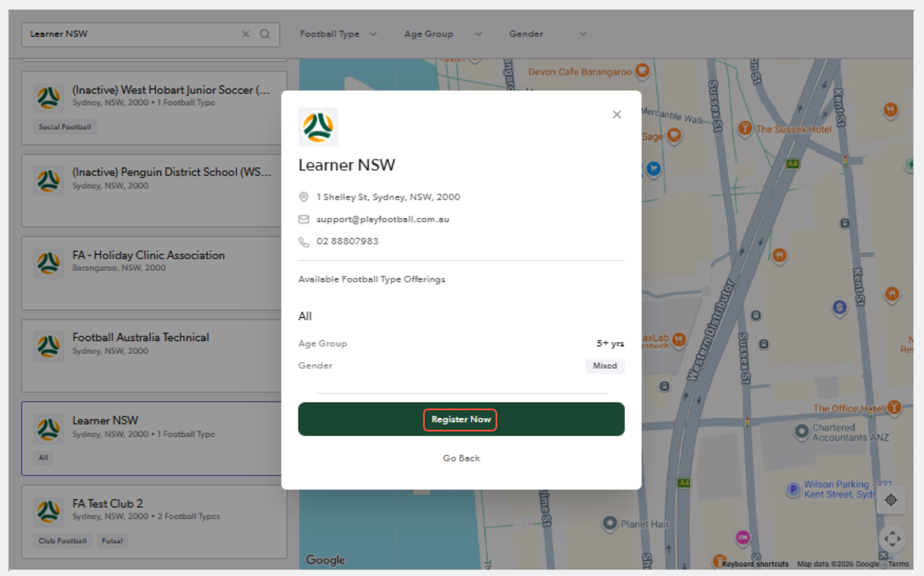Click the FA - Holiday Clinic Association logo
Image resolution: width=924 pixels, height=576 pixels.
coord(48,264)
